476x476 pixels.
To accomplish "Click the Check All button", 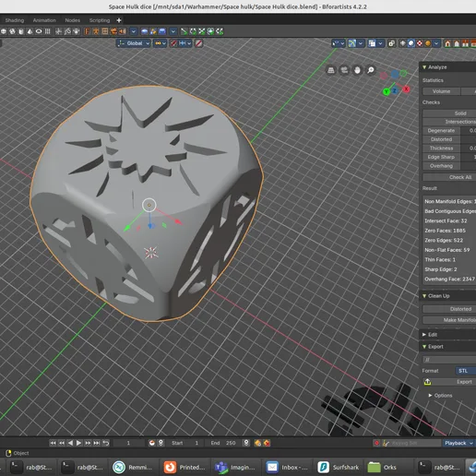I will [449, 177].
